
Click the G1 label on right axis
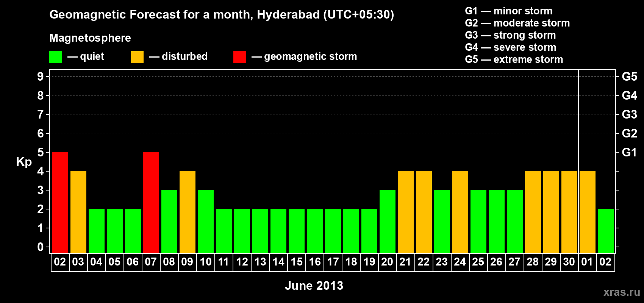click(x=630, y=152)
